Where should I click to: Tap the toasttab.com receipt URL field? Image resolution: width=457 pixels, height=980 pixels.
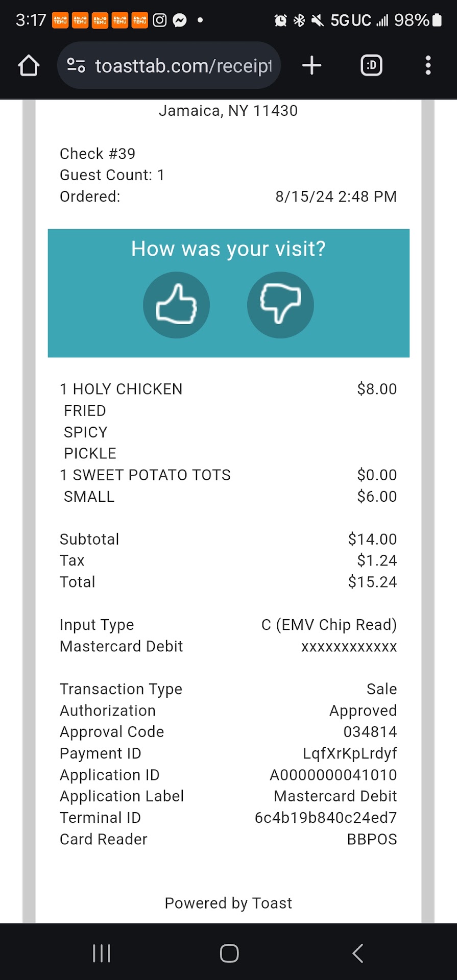pos(183,66)
